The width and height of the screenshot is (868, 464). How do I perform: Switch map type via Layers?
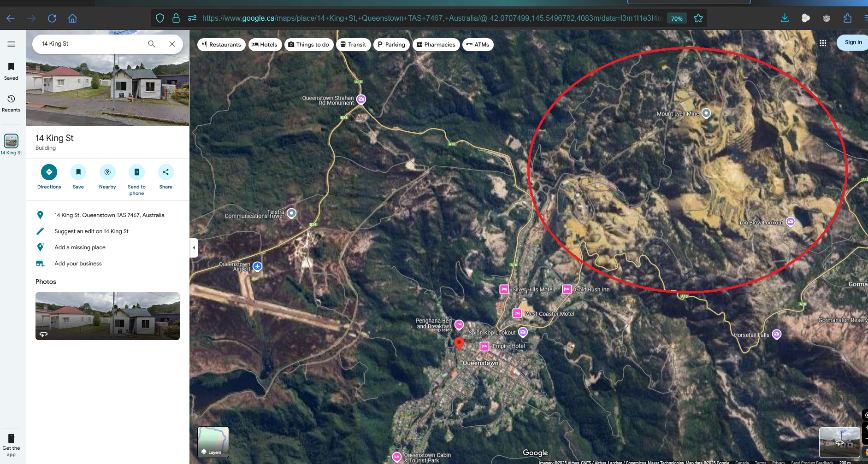coord(213,442)
